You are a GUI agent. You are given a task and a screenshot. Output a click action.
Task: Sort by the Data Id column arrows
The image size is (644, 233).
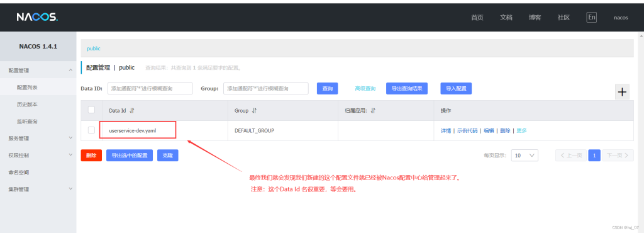132,111
